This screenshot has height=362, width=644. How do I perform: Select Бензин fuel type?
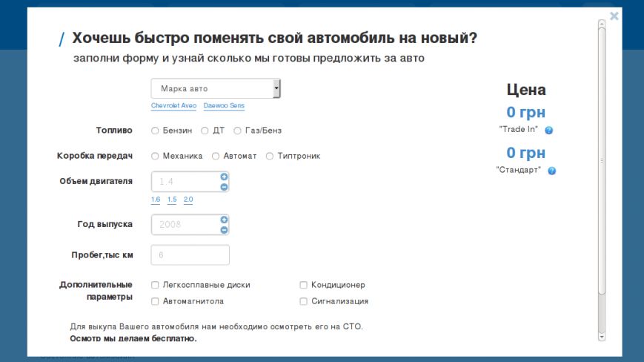click(x=155, y=131)
